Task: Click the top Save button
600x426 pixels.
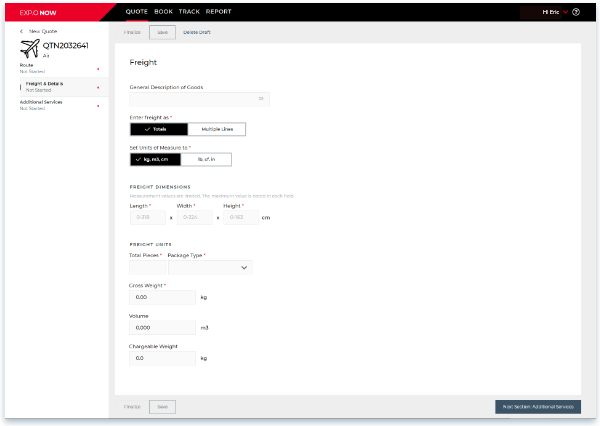Action: [x=162, y=32]
